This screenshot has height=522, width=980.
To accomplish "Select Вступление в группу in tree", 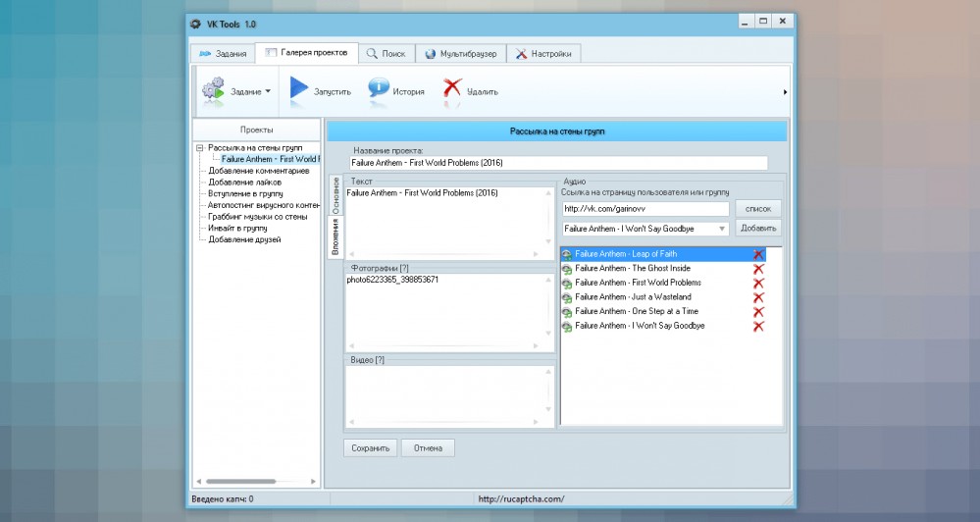I will [x=245, y=194].
